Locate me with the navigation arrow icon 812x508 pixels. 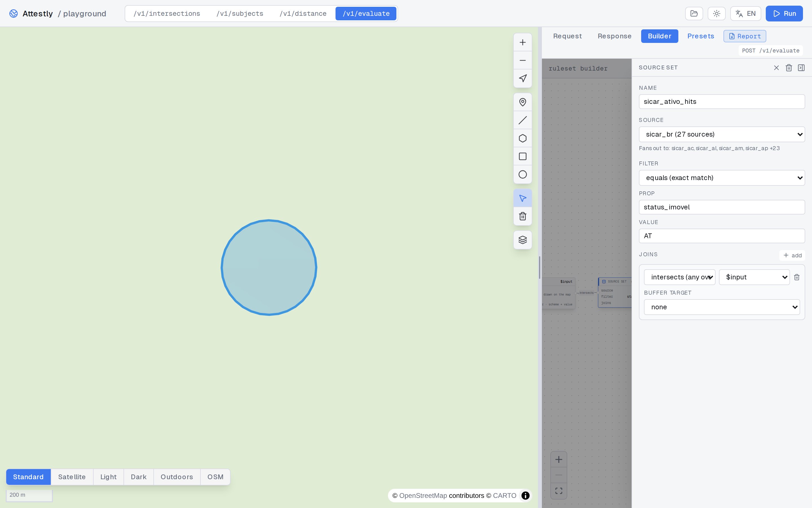522,78
